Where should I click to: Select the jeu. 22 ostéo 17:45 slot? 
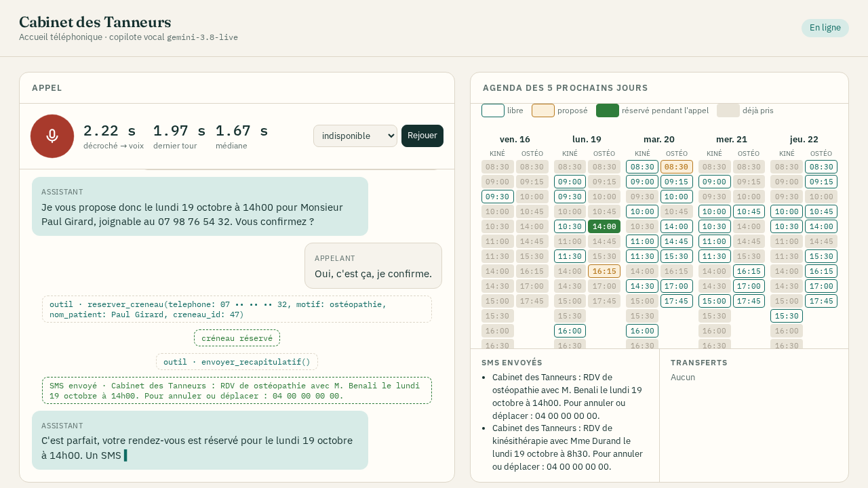pyautogui.click(x=821, y=301)
